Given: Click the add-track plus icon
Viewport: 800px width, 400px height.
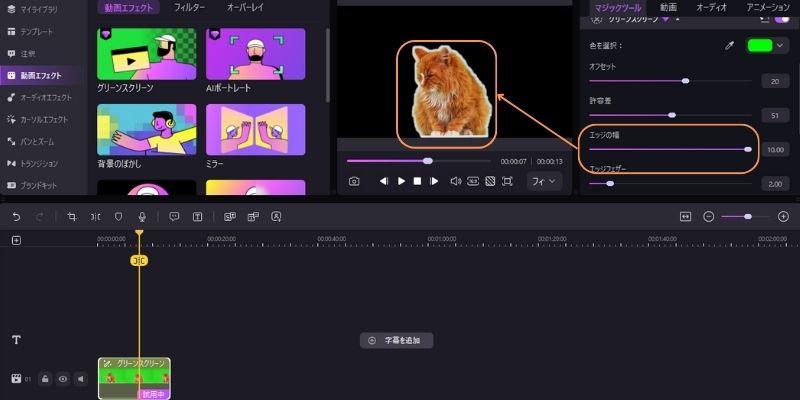Looking at the screenshot, I should click(16, 240).
